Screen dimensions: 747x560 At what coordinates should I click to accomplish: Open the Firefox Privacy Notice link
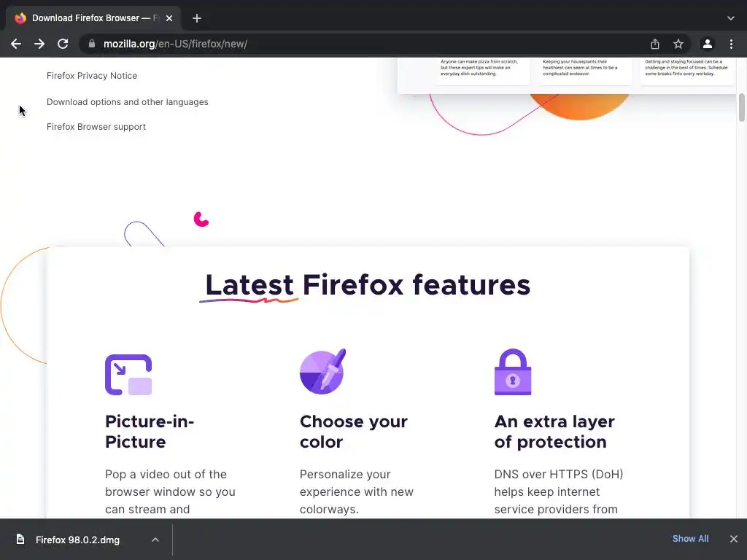(x=92, y=76)
